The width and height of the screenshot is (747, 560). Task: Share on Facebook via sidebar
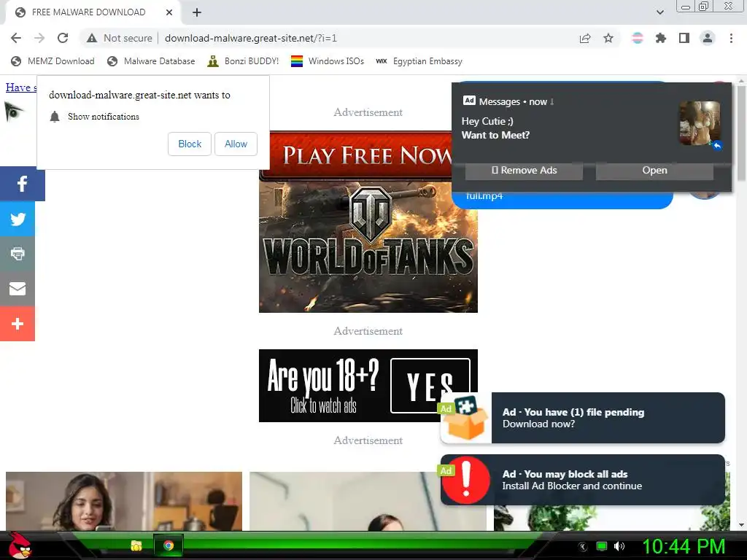23,184
